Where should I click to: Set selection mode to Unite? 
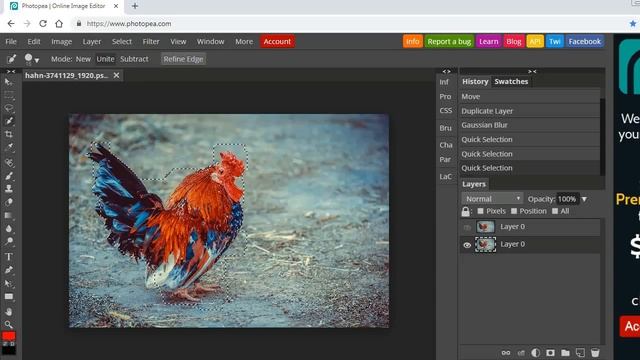pos(105,59)
